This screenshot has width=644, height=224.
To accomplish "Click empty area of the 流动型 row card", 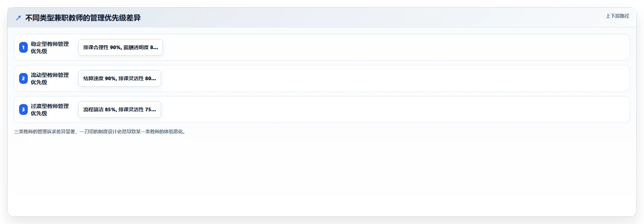I will click(x=397, y=78).
